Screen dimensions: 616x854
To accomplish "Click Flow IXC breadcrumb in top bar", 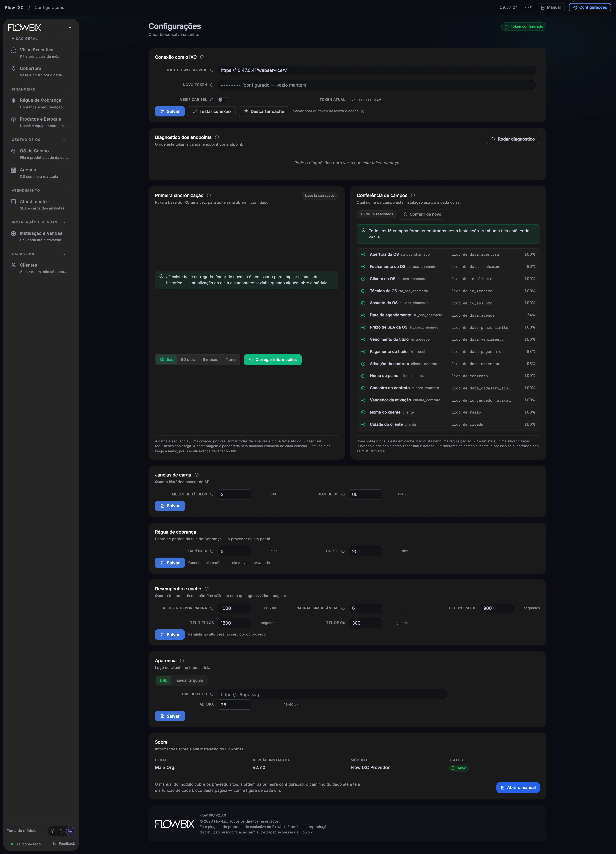I will pos(14,8).
